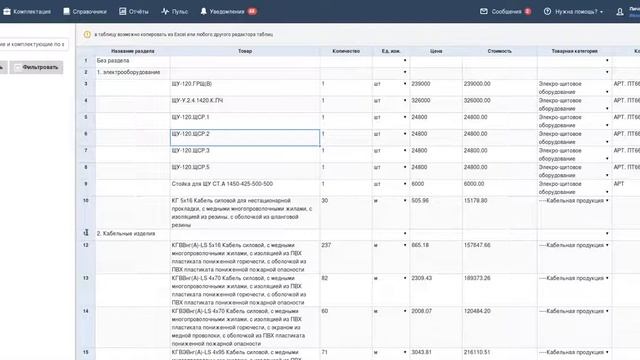Open the Комплектация menu
The width and height of the screenshot is (640, 360).
click(x=27, y=11)
